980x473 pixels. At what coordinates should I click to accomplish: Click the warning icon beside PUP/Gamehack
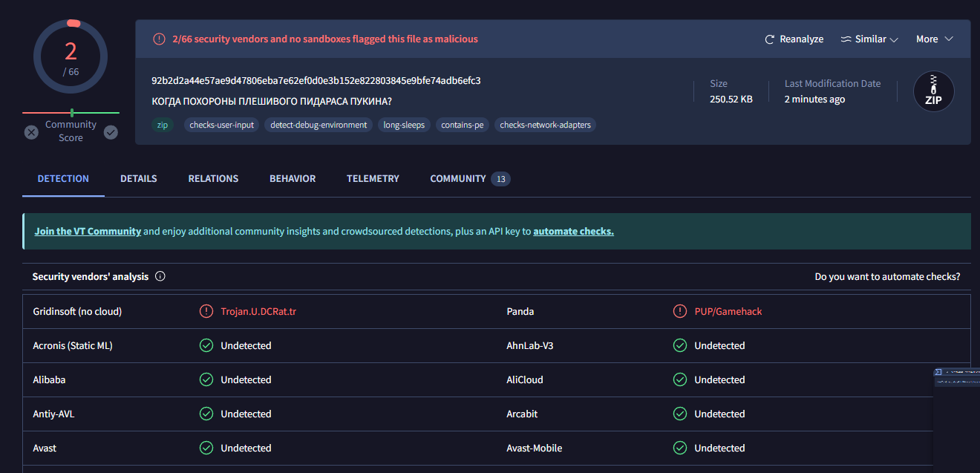(679, 311)
